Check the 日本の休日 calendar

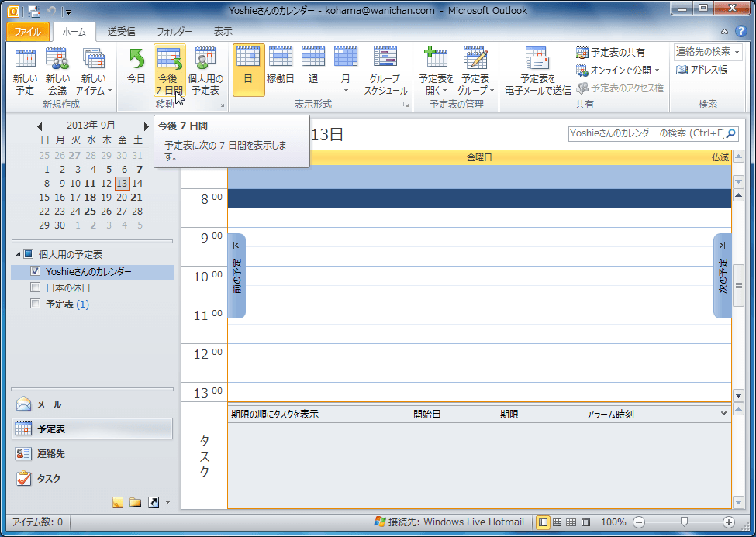point(35,287)
